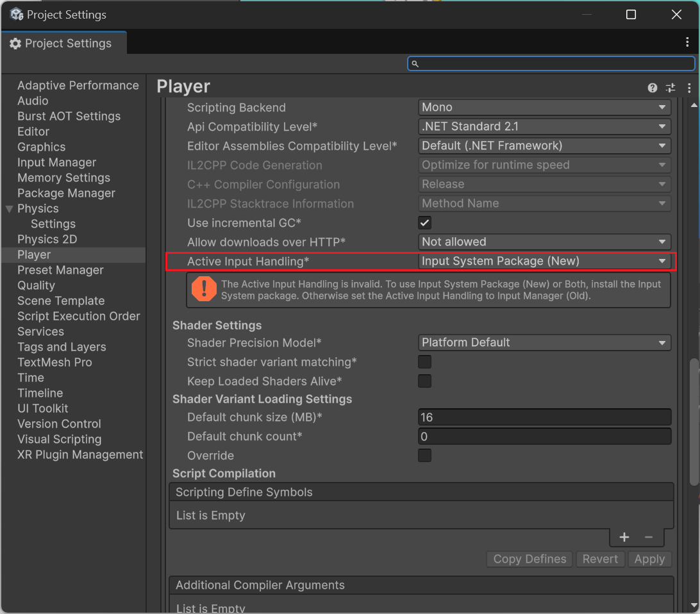
Task: Open the Player panel kebab menu
Action: click(688, 88)
